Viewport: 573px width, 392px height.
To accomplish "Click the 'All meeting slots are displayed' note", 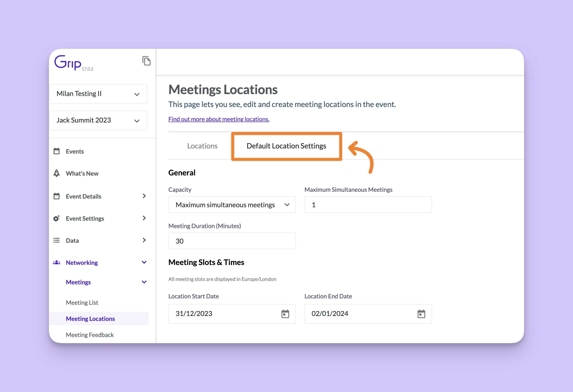I will click(x=222, y=279).
